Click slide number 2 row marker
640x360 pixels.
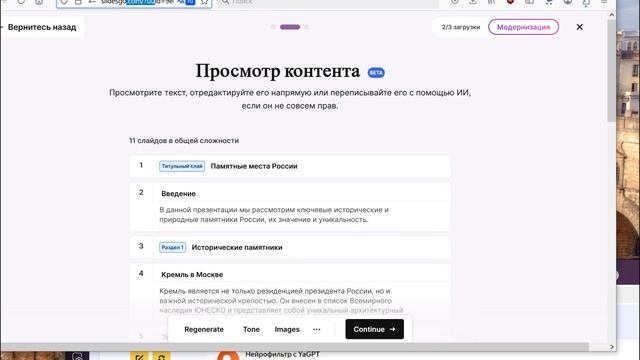(x=141, y=192)
